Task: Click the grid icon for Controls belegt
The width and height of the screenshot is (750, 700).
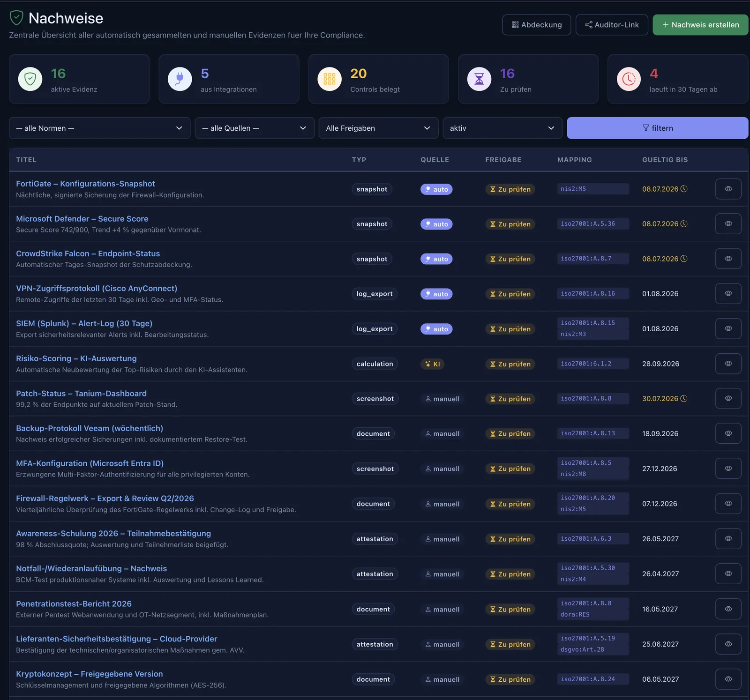Action: pyautogui.click(x=330, y=79)
